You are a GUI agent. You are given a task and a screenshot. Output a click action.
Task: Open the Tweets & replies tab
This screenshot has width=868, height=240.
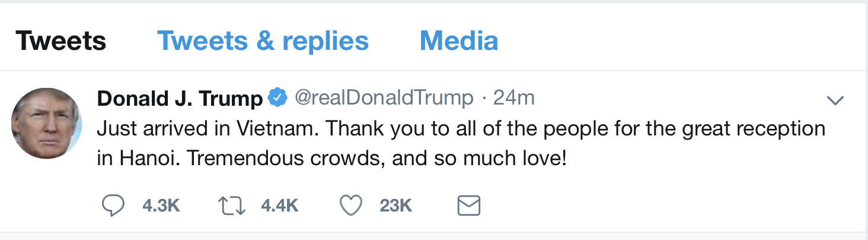pyautogui.click(x=263, y=41)
